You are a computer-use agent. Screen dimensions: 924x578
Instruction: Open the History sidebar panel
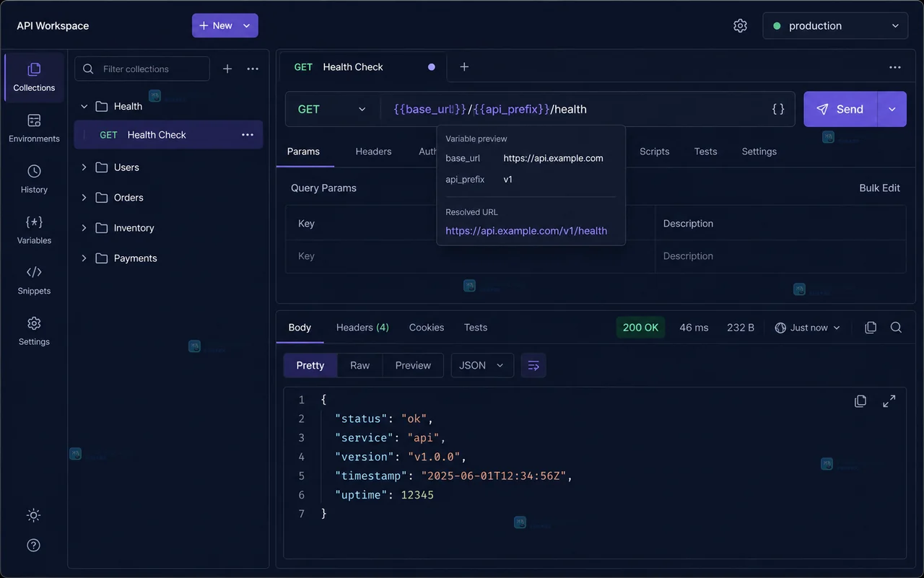tap(34, 179)
